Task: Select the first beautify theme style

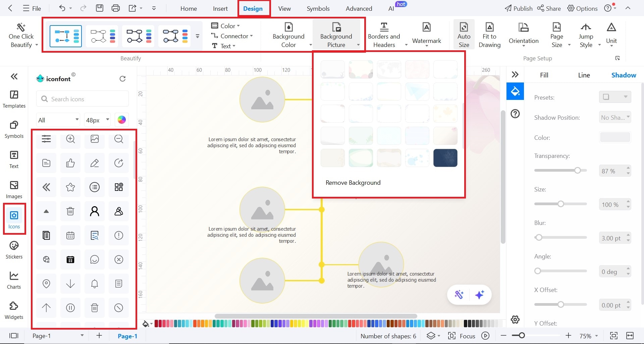Action: 66,36
